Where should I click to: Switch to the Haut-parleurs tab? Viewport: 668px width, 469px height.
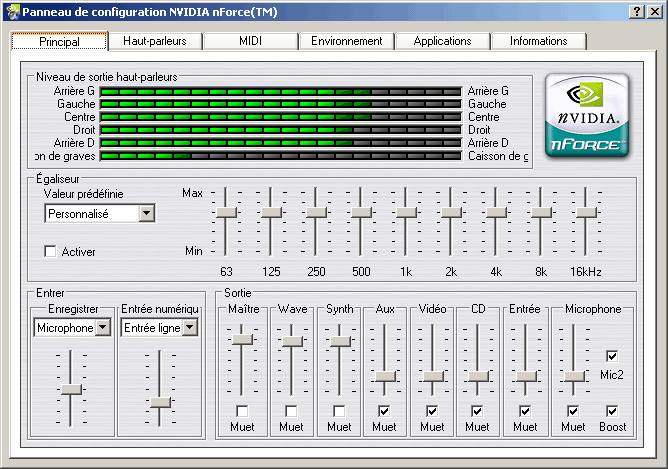pyautogui.click(x=155, y=41)
